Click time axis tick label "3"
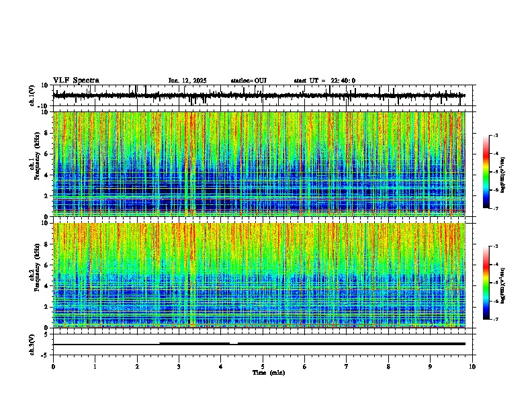Viewport: 532px width, 411px height. [x=179, y=367]
